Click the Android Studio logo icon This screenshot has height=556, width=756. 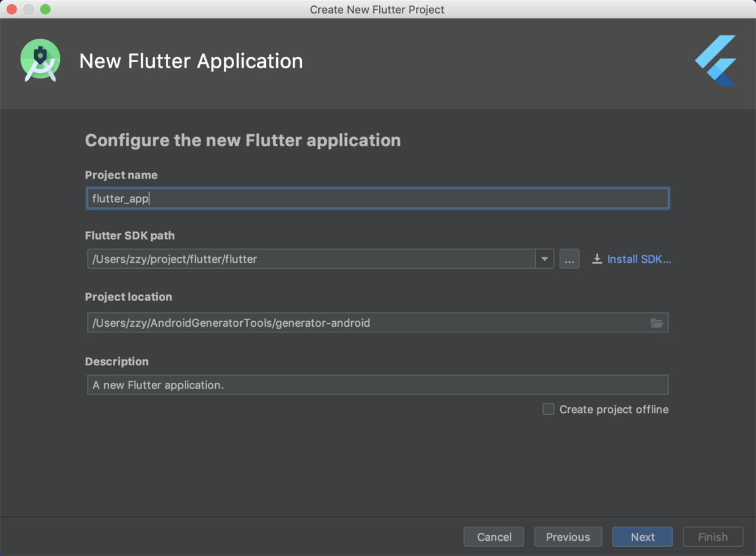[40, 60]
